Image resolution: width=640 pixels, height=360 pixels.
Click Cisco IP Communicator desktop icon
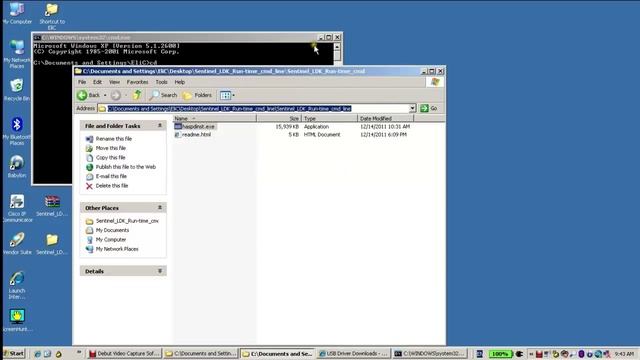17,208
